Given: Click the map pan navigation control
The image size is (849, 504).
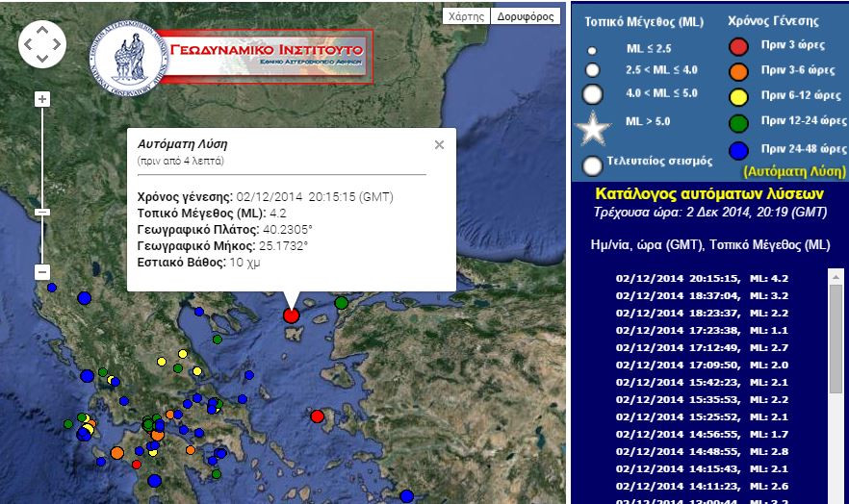Looking at the screenshot, I should click(x=41, y=43).
